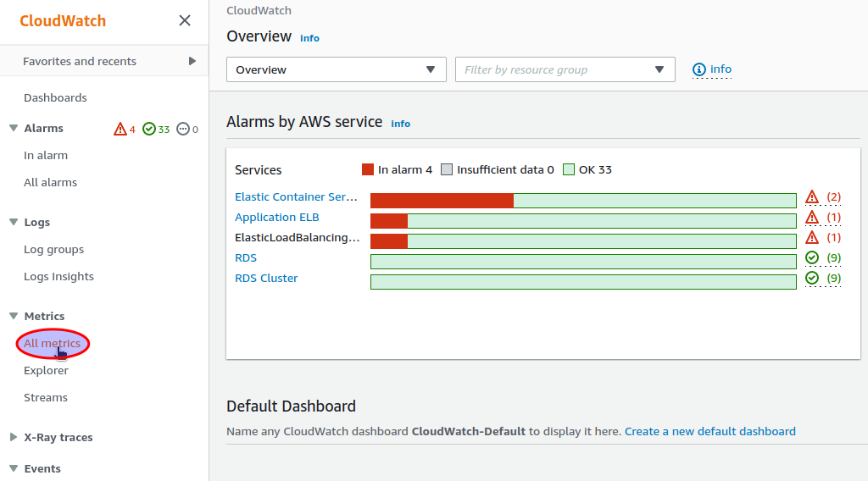Open Dashboards in sidebar
Screen dimensions: 868x481
55,98
